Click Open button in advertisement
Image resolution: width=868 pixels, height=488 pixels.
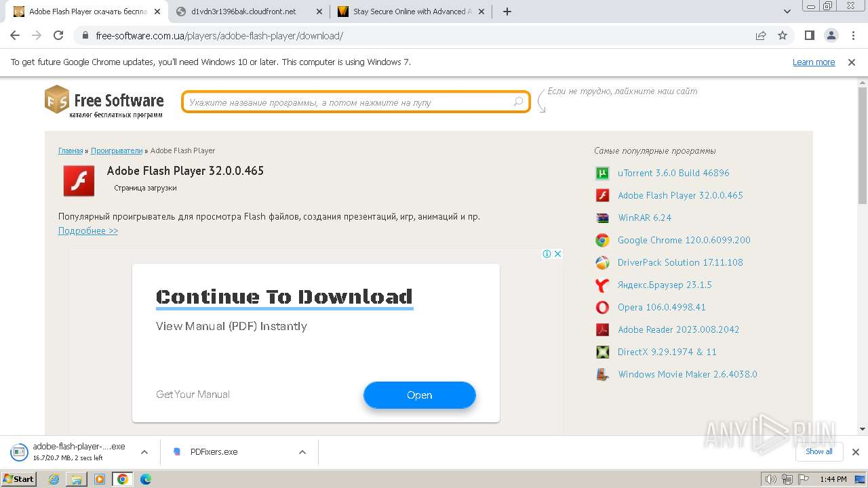click(419, 394)
